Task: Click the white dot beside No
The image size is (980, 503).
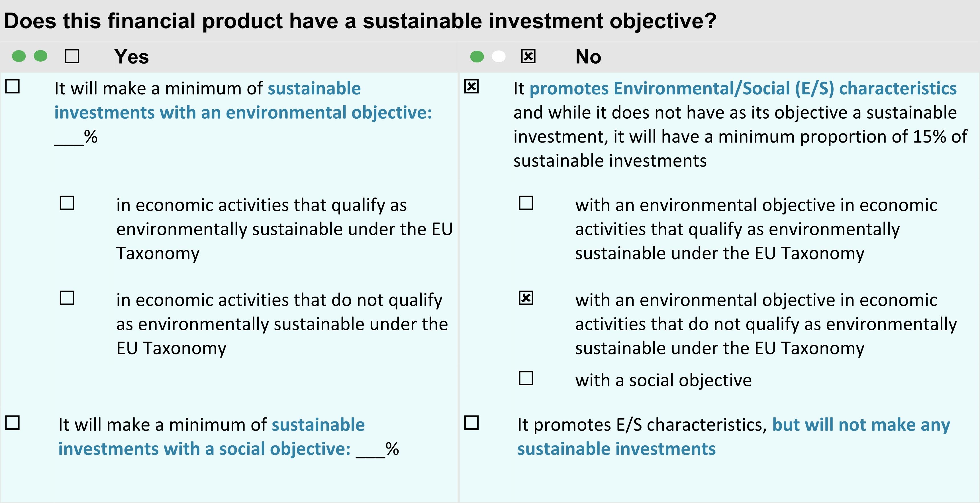Action: pos(499,57)
